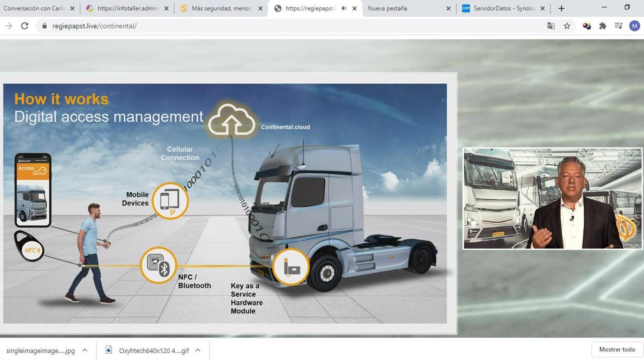
Task: Open the profile M avatar
Action: click(635, 26)
